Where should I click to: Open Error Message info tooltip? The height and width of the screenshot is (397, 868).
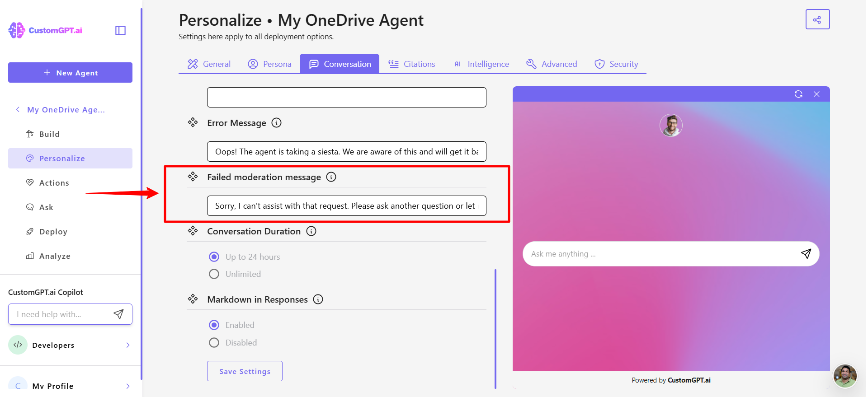click(x=276, y=123)
